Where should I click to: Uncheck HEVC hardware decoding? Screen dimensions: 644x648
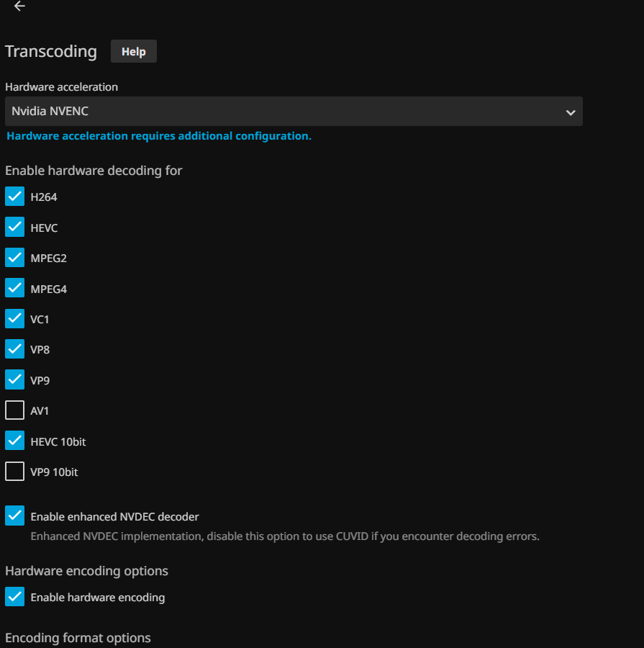tap(15, 228)
